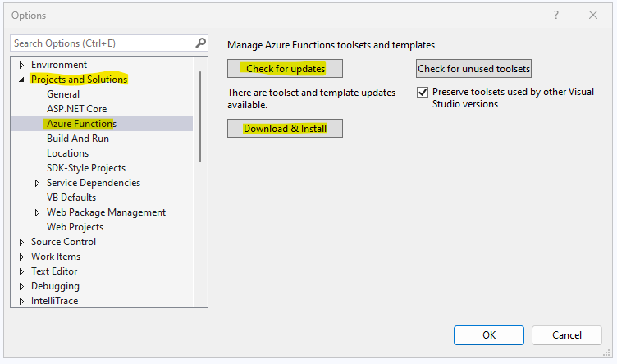This screenshot has width=617, height=364.
Task: Click the options tree scrollbar thumb
Action: [200, 116]
